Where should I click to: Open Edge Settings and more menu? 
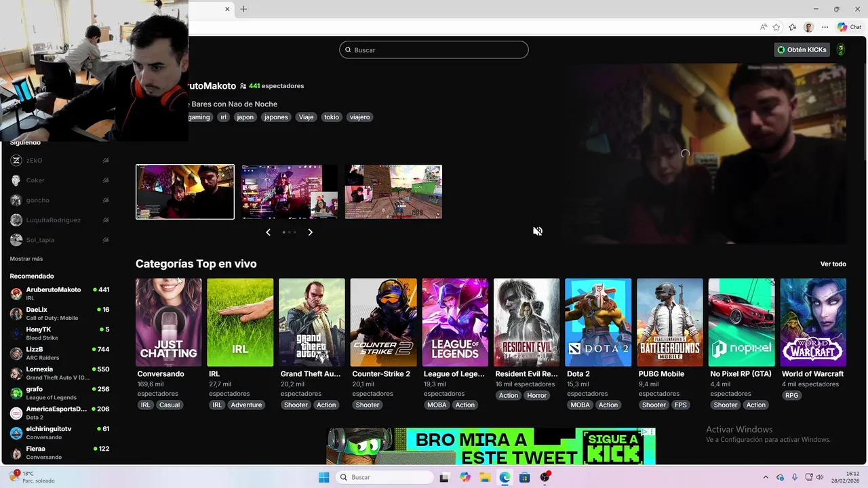pos(825,27)
